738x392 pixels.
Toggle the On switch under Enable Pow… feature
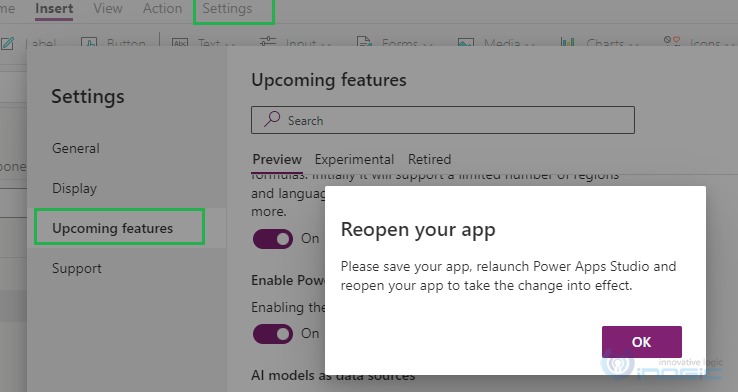[x=273, y=334]
